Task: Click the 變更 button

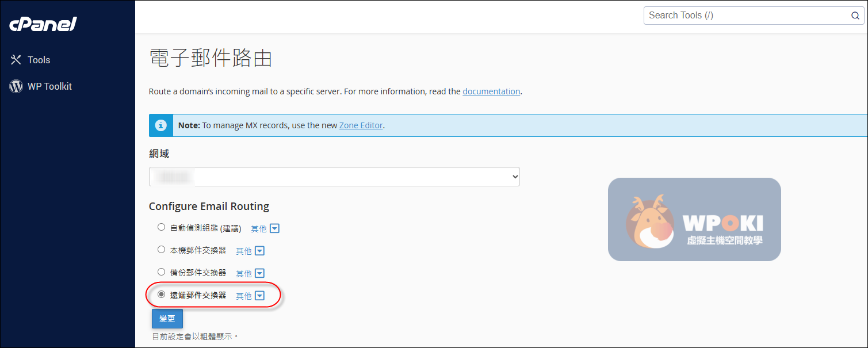Action: [167, 319]
